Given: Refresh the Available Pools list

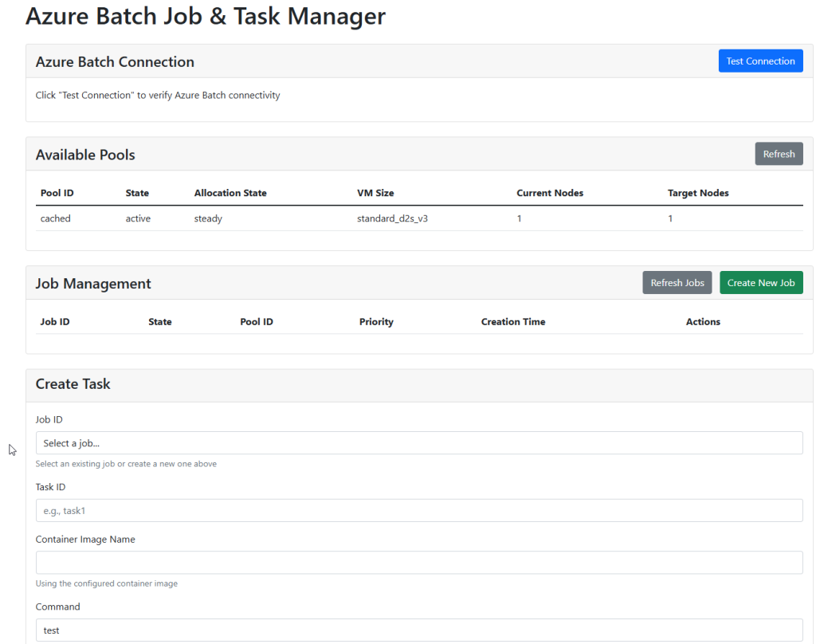Looking at the screenshot, I should (779, 154).
